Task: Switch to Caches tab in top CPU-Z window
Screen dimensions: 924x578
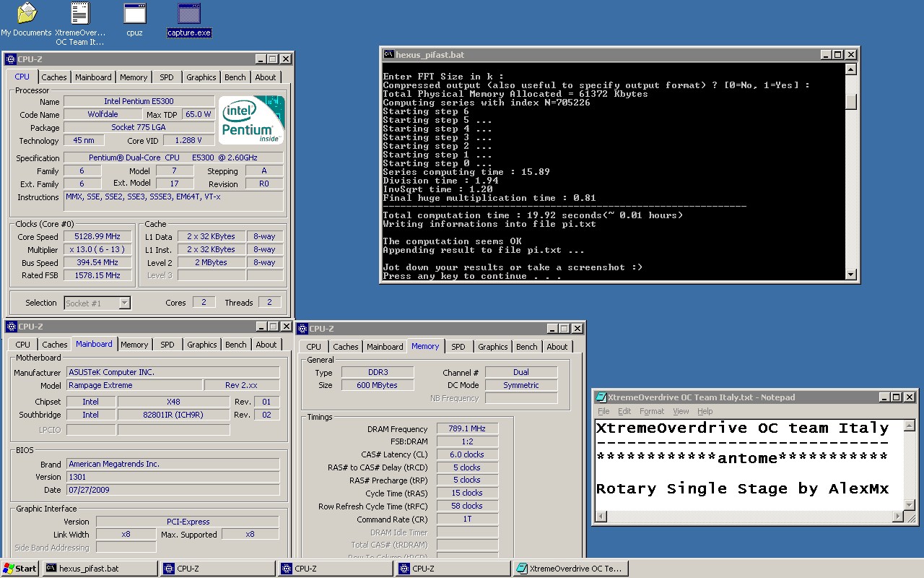Action: pyautogui.click(x=53, y=77)
